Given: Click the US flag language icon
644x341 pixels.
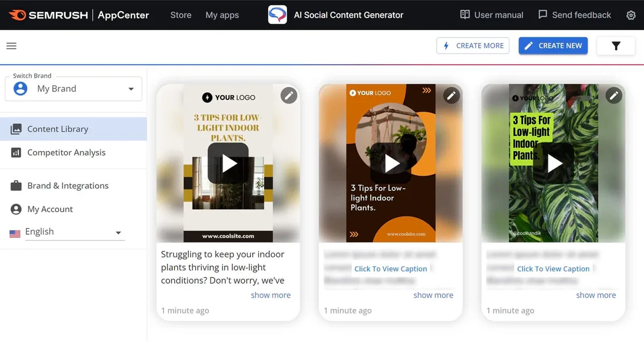Looking at the screenshot, I should click(x=15, y=233).
